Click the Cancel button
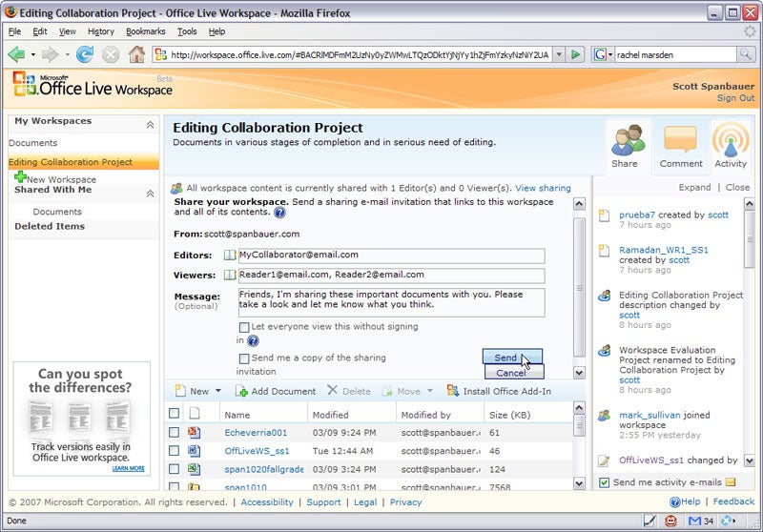Viewport: 763px width, 532px height. tap(514, 373)
